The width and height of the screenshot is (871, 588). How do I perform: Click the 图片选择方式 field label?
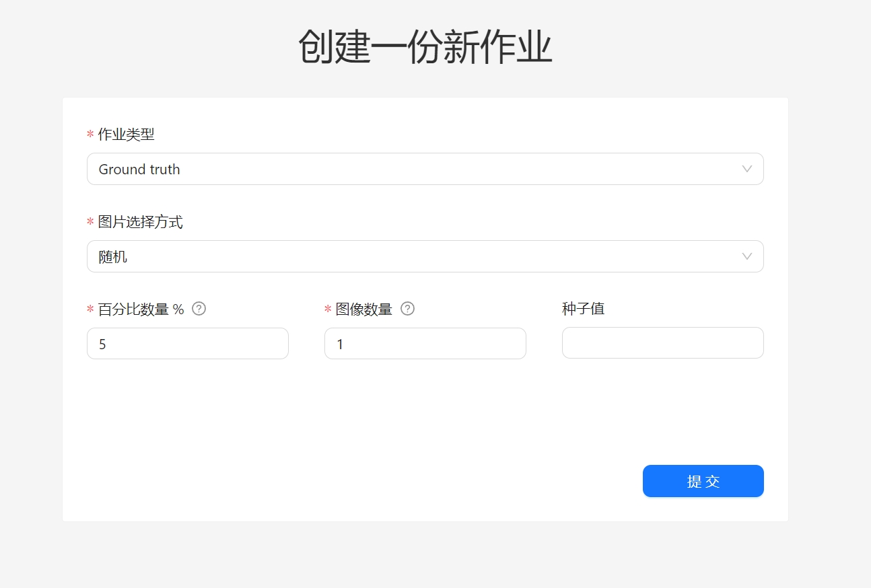coord(140,222)
